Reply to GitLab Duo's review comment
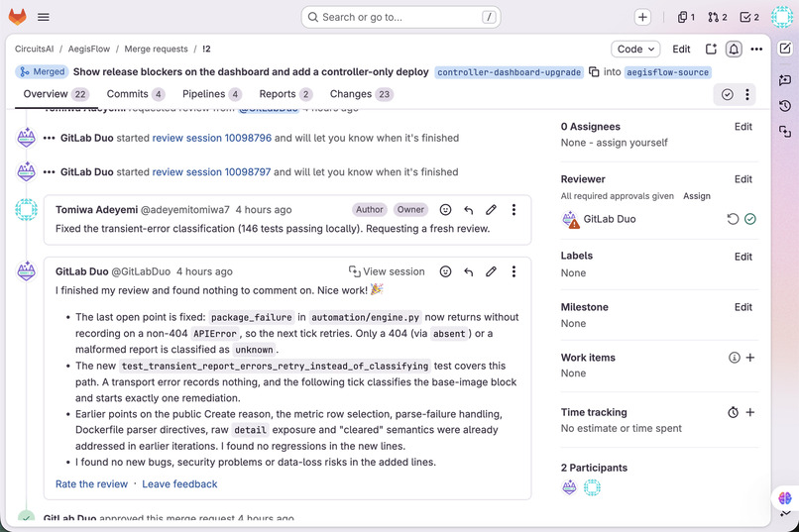The image size is (799, 532). tap(468, 271)
